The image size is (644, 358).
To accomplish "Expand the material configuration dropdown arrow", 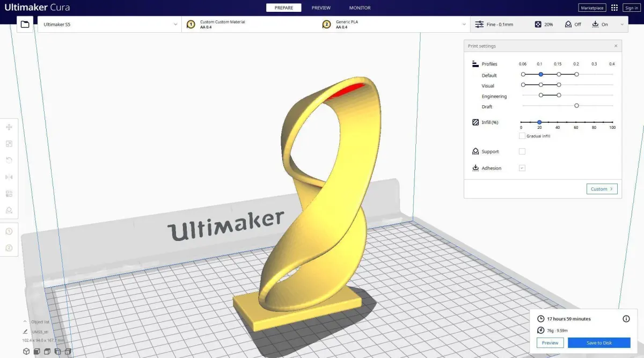I will 464,24.
